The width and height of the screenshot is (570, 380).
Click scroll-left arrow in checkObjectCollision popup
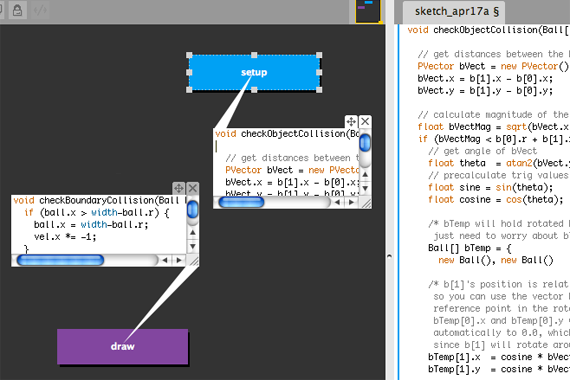338,202
